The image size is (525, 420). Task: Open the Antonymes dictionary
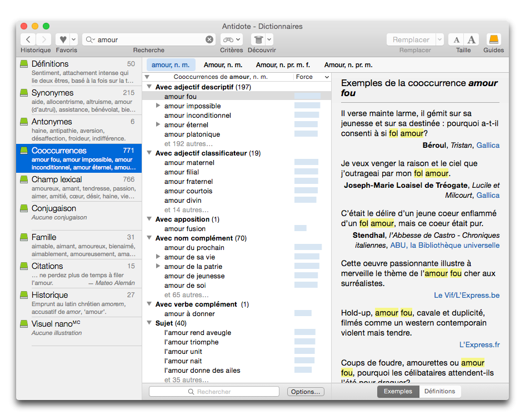pyautogui.click(x=79, y=129)
